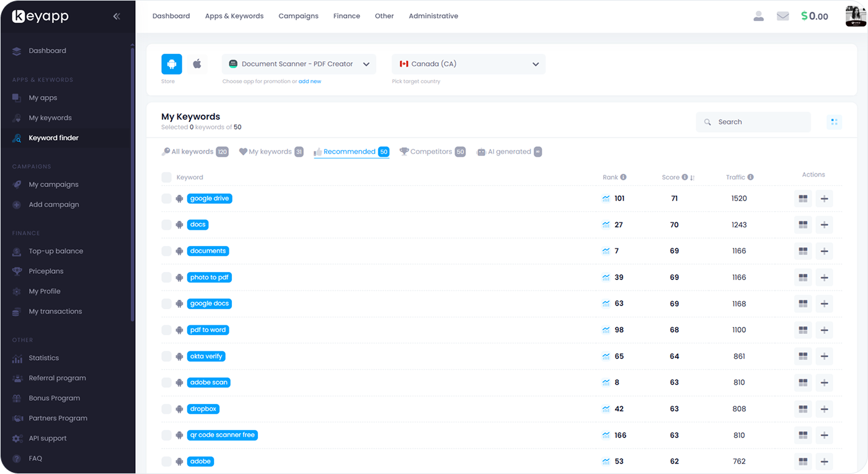Image resolution: width=868 pixels, height=474 pixels.
Task: Tick the checkbox for photo to pdf
Action: [166, 278]
